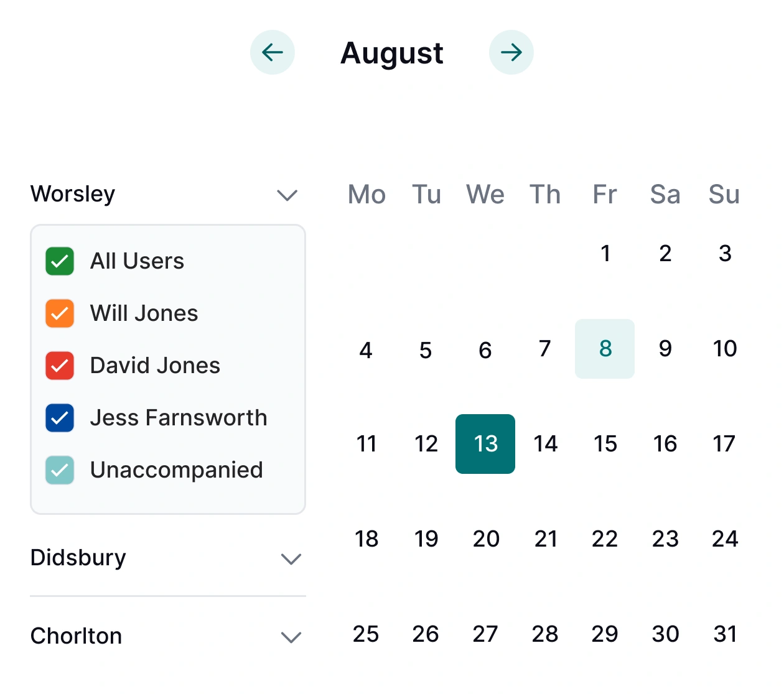Screen dimensions: 784x694
Task: Toggle the Unaccompanied option
Action: 59,470
